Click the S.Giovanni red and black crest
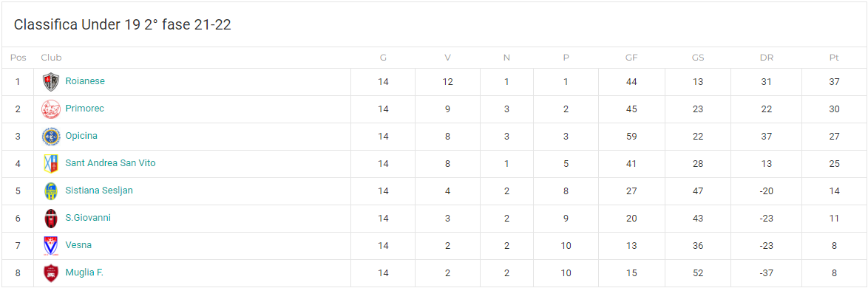868x288 pixels. [x=51, y=219]
